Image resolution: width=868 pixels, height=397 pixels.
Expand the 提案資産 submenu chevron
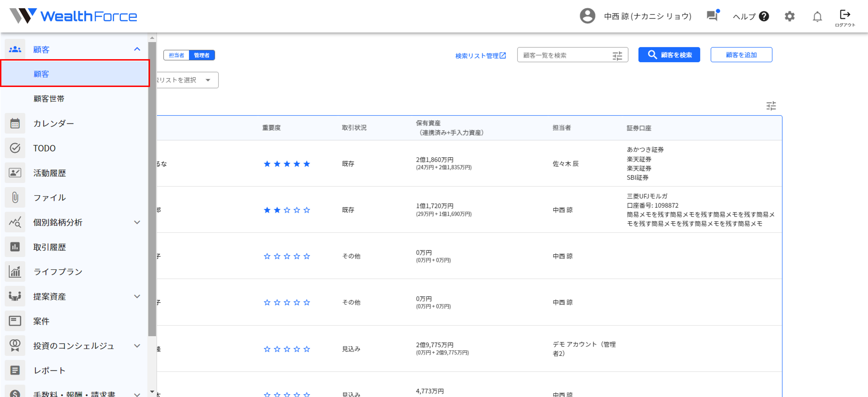pos(137,297)
